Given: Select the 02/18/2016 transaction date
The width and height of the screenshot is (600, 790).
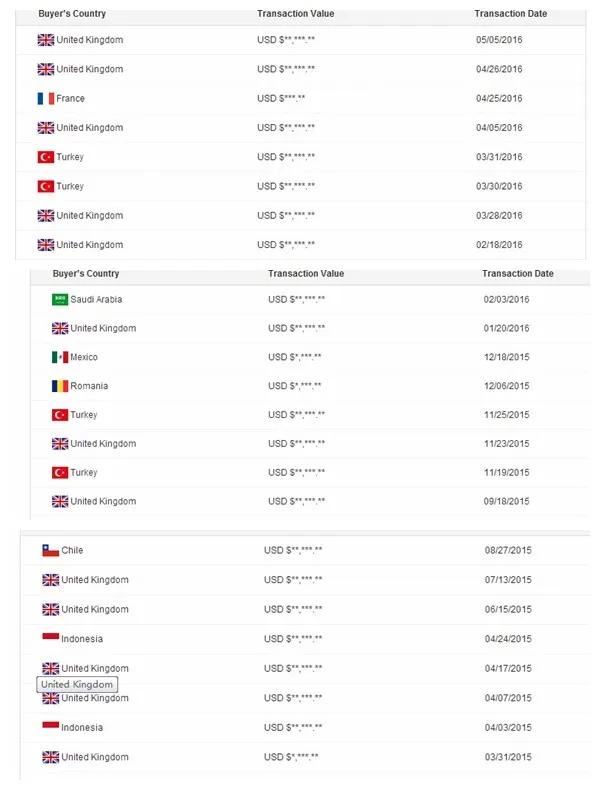Looking at the screenshot, I should tap(499, 245).
